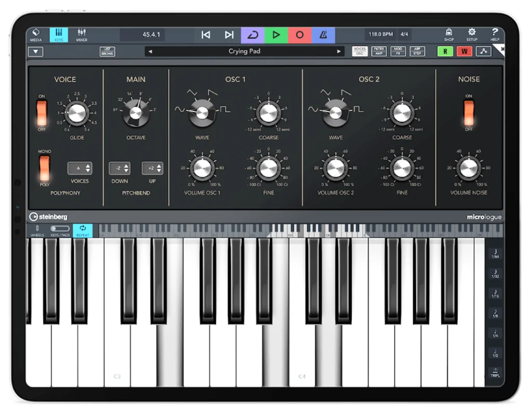Screen dimensions: 532x415
Task: Expand the instrument dropdown triangle
Action: [x=36, y=51]
